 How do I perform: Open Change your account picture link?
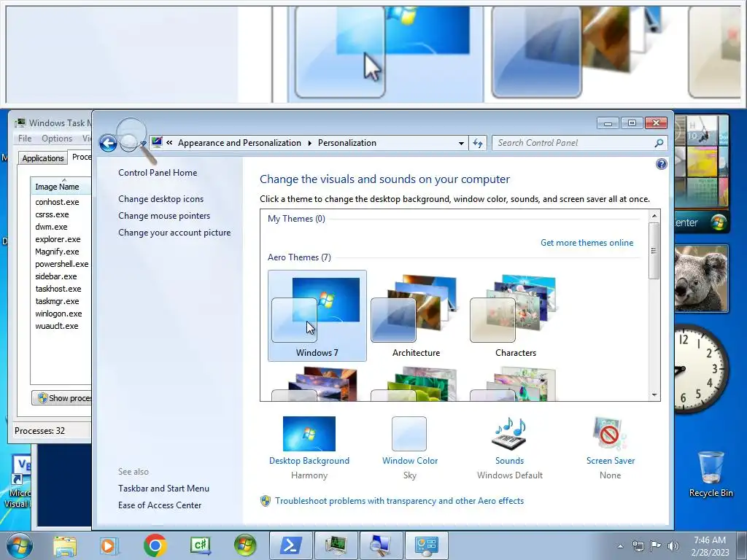point(174,233)
